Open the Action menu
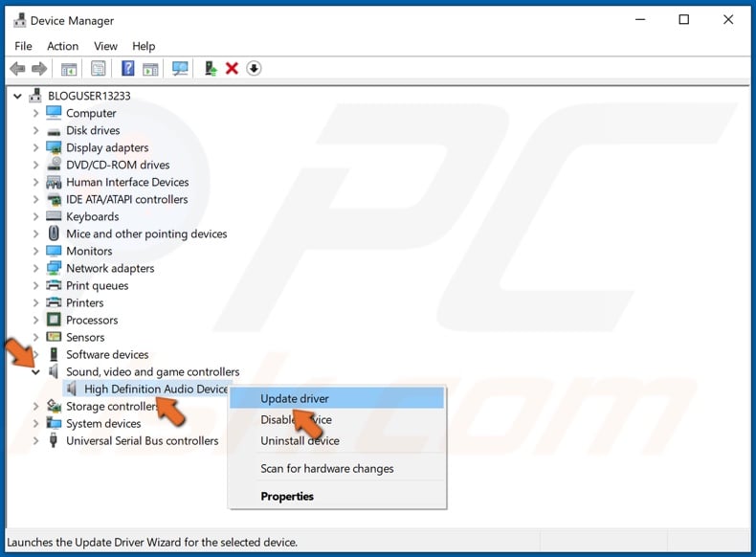The height and width of the screenshot is (557, 756). pyautogui.click(x=62, y=46)
